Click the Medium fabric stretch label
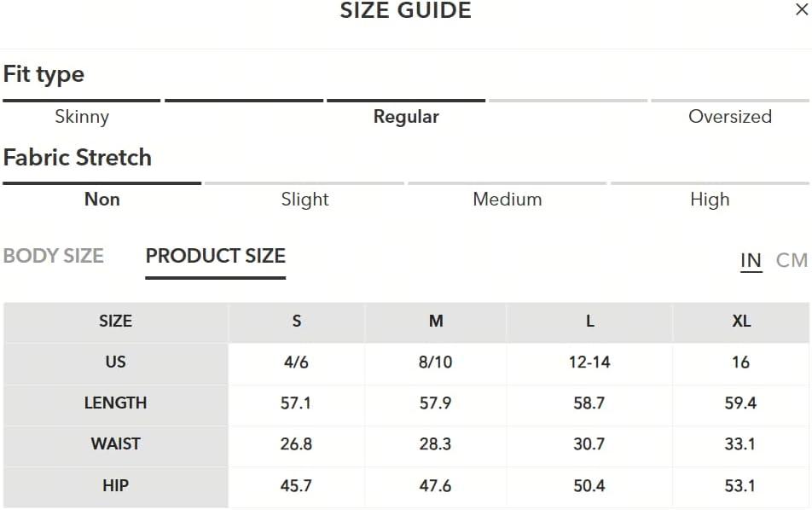 click(x=507, y=200)
